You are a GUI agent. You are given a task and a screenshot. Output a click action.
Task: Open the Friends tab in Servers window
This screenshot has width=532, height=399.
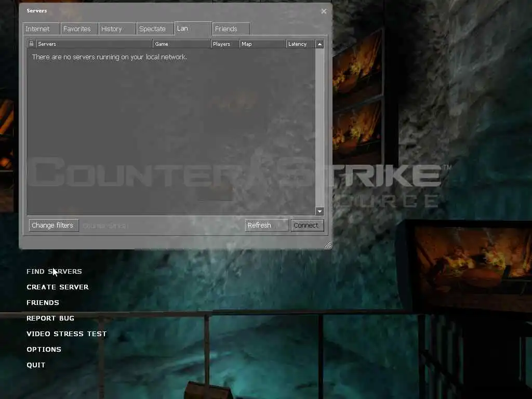coord(231,29)
